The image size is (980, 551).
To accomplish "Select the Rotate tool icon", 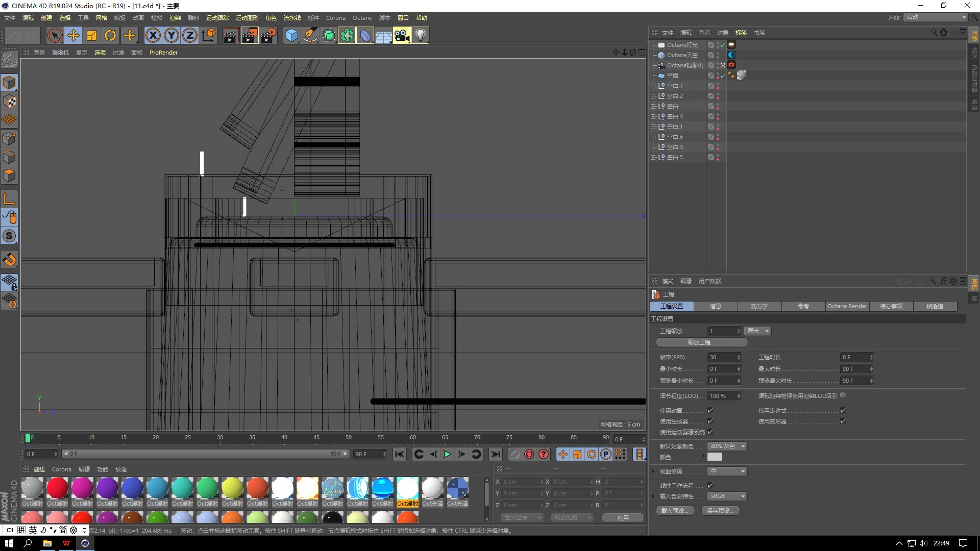I will point(110,35).
